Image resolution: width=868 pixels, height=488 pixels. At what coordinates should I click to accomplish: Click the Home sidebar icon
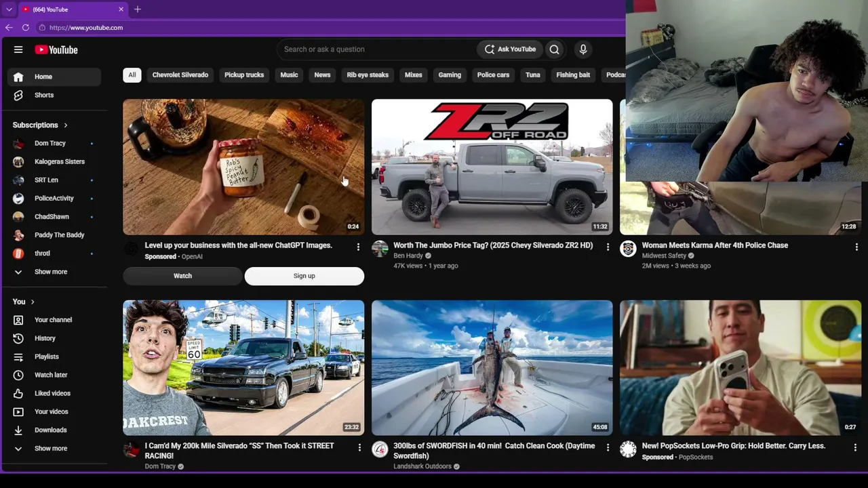click(18, 77)
